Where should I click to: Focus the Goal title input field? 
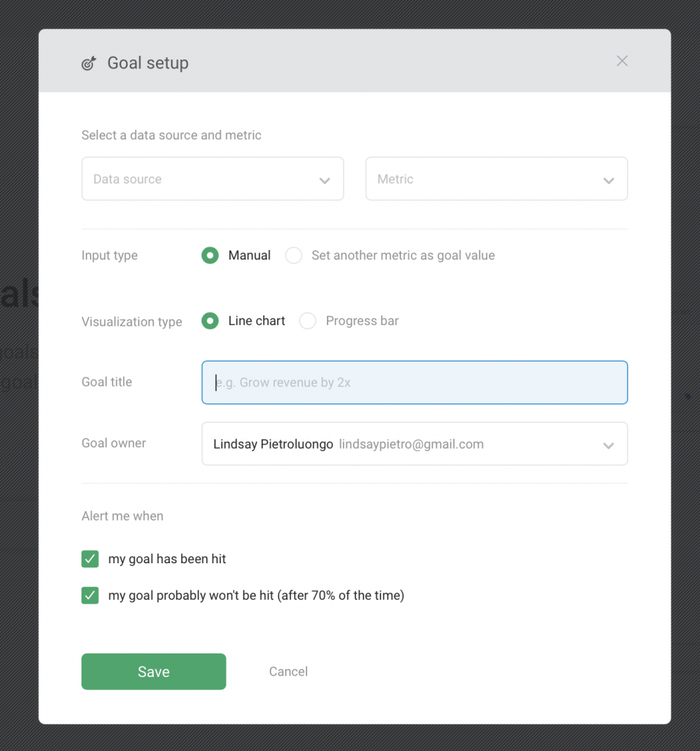pos(414,382)
